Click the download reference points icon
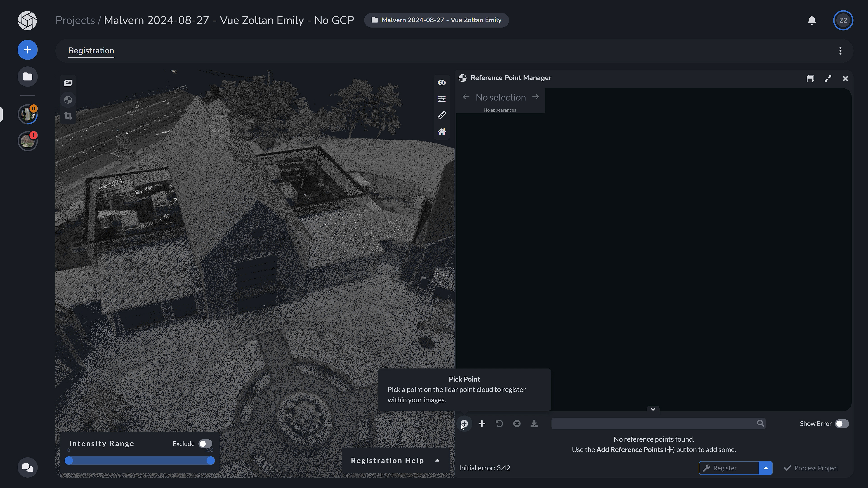868x488 pixels. (x=534, y=424)
